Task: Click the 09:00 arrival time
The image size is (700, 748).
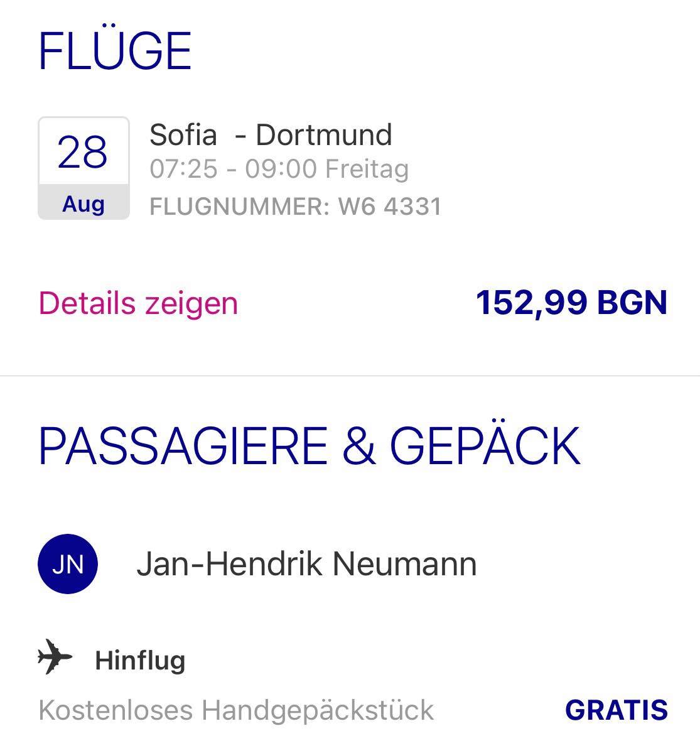Action: pos(280,169)
